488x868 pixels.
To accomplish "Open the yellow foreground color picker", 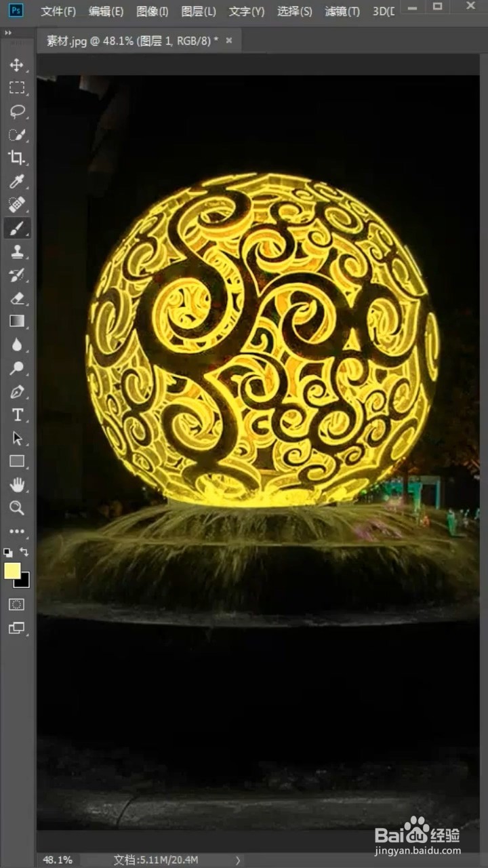I will tap(12, 570).
